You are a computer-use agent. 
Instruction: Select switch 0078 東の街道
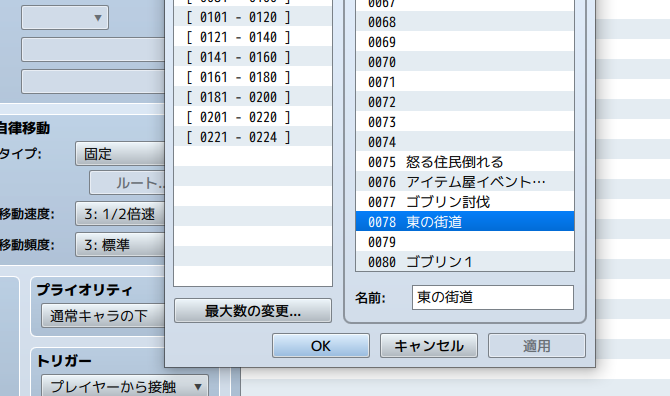464,222
